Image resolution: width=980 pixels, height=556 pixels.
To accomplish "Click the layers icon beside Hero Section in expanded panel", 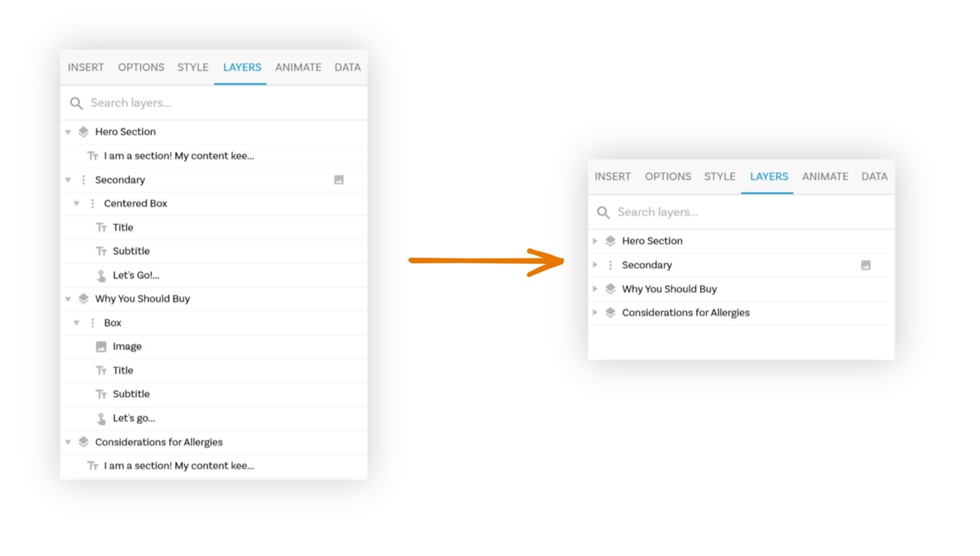I will pyautogui.click(x=83, y=132).
